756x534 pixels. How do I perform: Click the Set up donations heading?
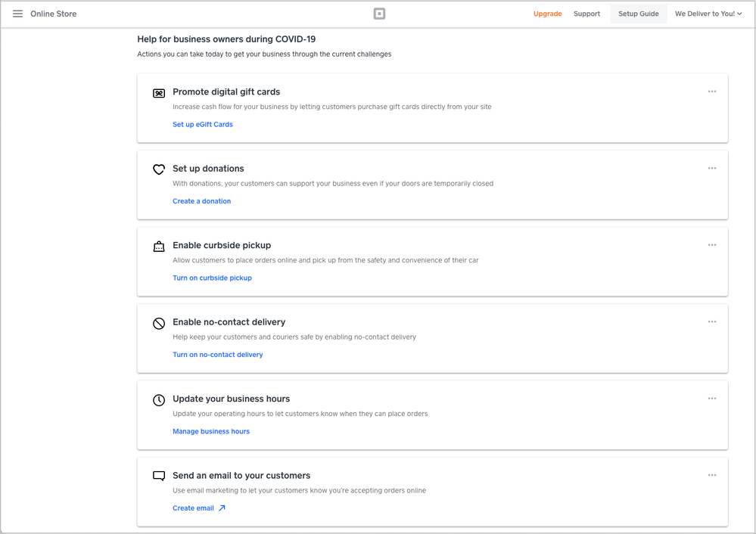208,169
